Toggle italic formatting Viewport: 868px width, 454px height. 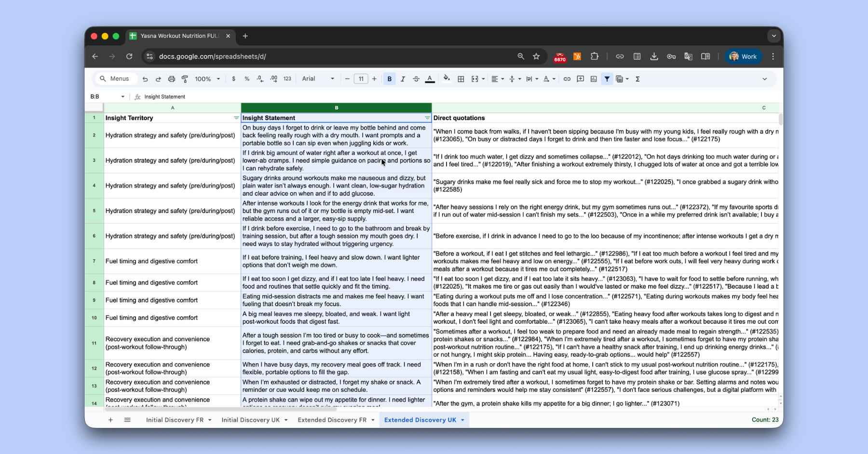(x=403, y=79)
